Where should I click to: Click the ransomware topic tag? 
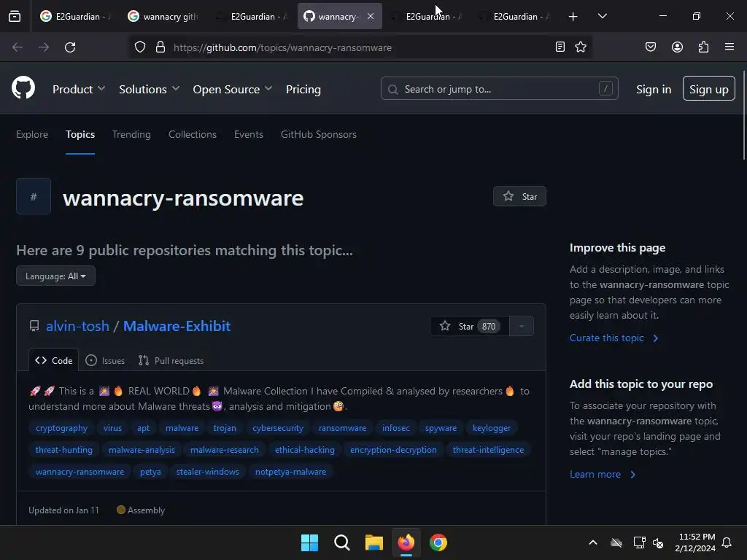tap(343, 427)
